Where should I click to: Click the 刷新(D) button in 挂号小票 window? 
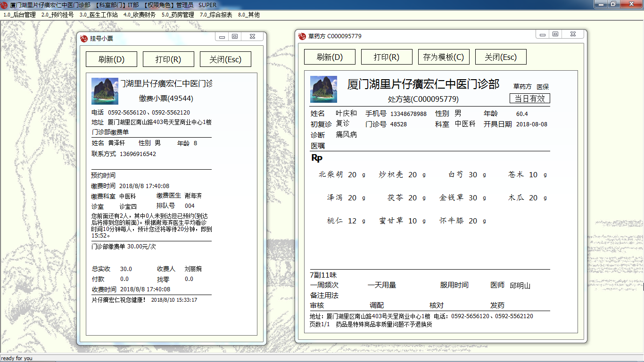111,59
